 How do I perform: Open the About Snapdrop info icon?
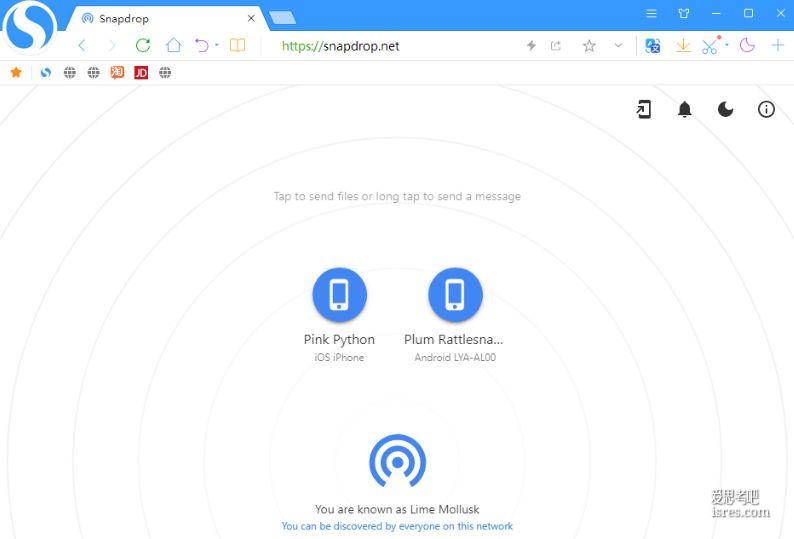pos(766,109)
